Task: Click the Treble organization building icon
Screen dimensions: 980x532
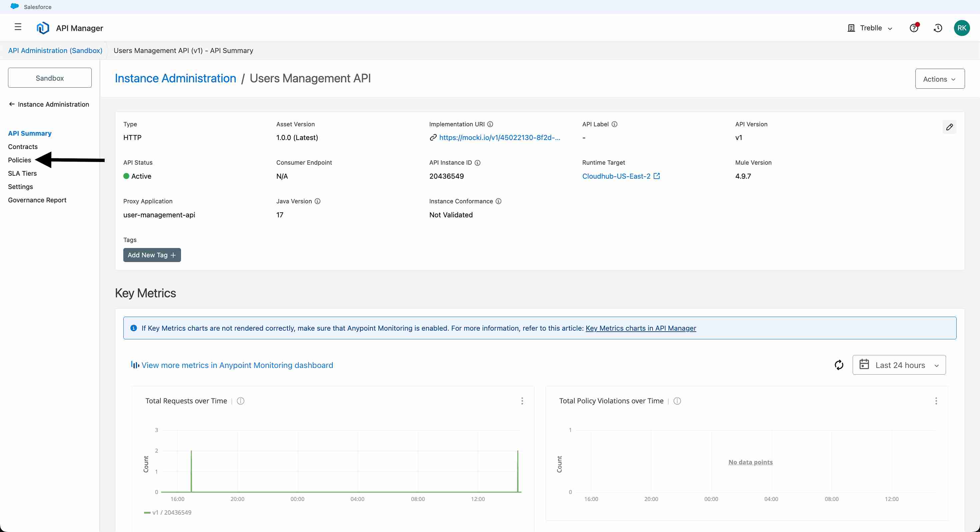Action: [x=851, y=28]
